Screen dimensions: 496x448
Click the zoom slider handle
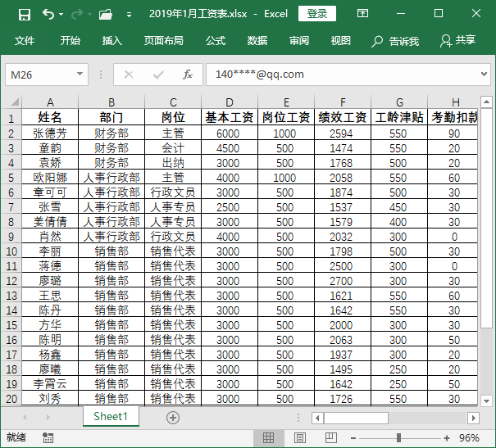(398, 437)
